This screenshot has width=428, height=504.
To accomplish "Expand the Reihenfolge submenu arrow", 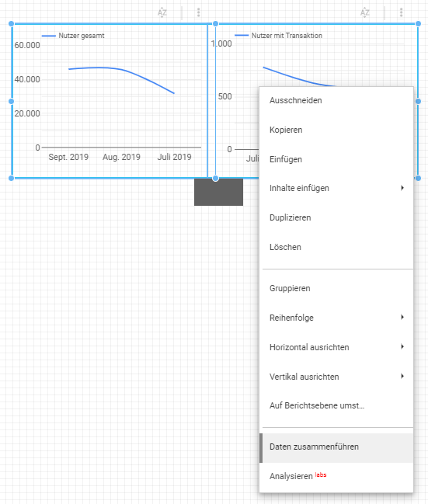I will point(402,318).
